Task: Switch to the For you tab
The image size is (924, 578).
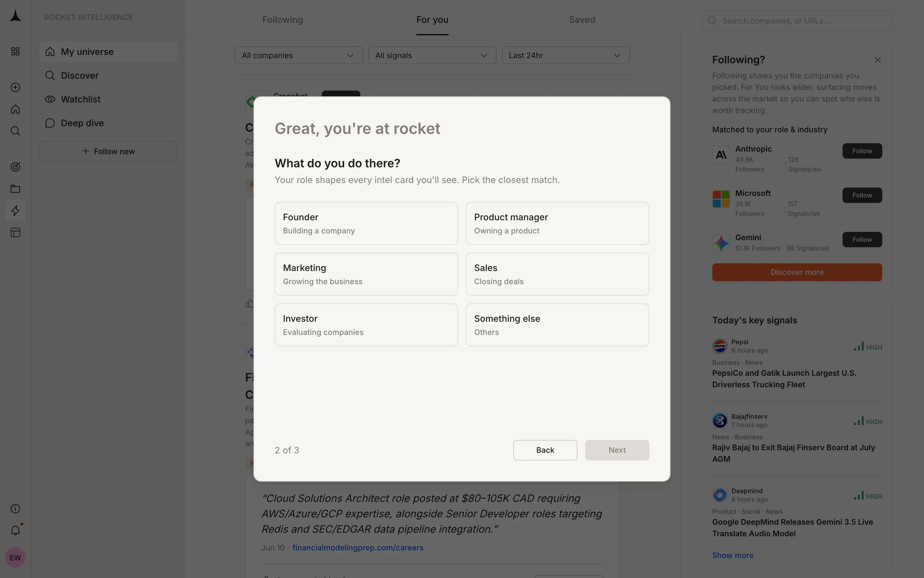Action: click(x=432, y=20)
